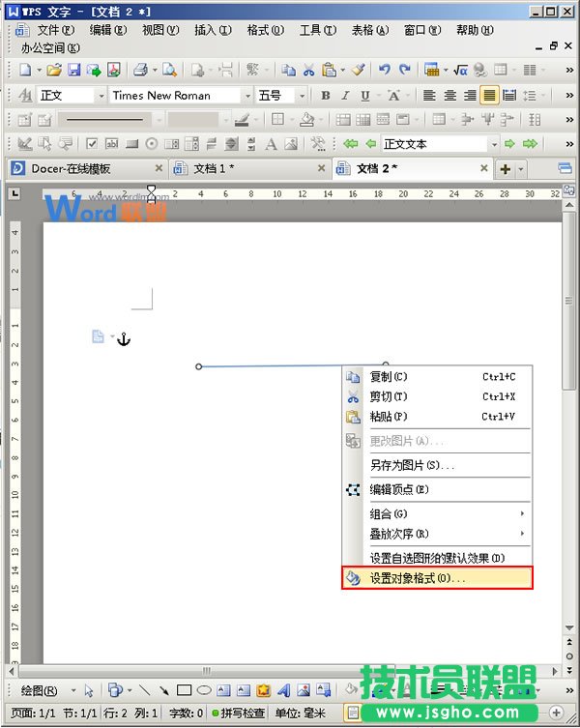Open font size dropdown 五号
This screenshot has width=580, height=728.
click(303, 96)
